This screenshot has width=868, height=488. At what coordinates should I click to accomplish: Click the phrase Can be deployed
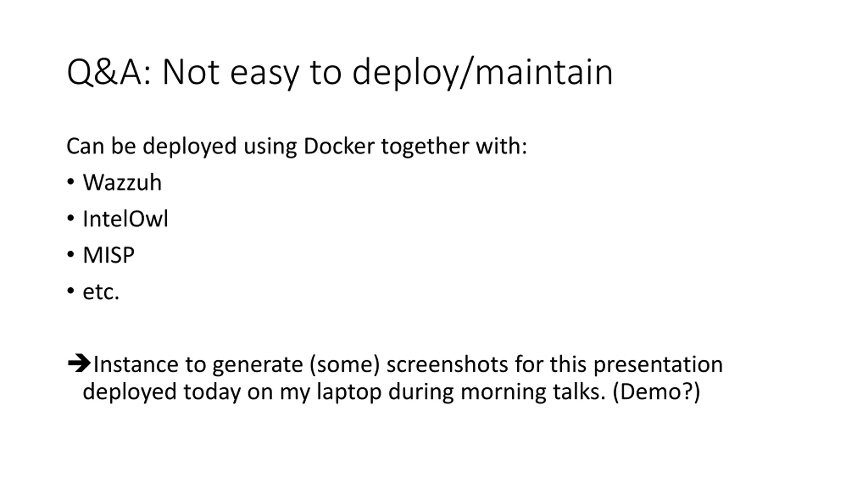tap(151, 147)
